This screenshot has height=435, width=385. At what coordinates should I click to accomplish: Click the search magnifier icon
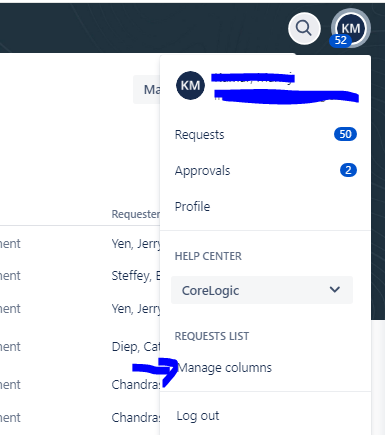pos(304,28)
